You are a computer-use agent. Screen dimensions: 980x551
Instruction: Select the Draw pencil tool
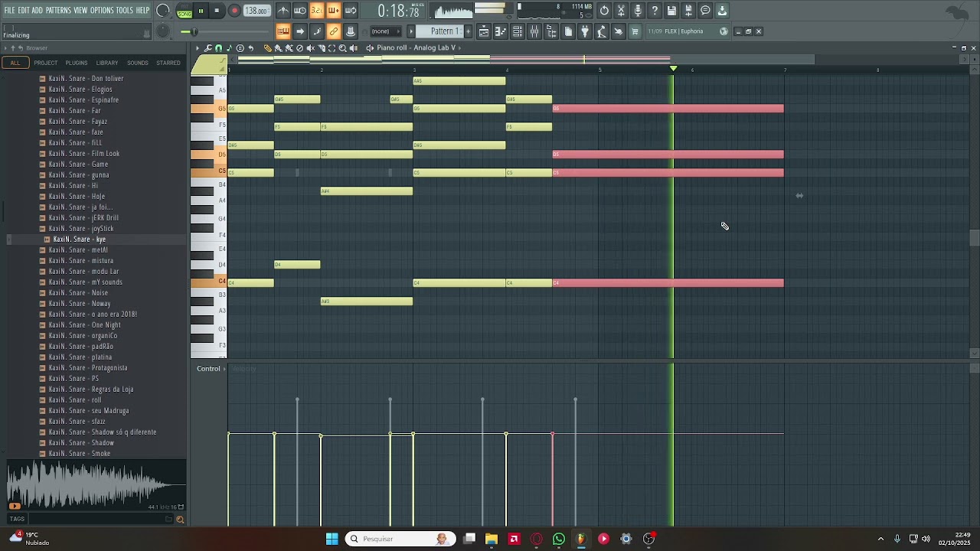(x=267, y=47)
